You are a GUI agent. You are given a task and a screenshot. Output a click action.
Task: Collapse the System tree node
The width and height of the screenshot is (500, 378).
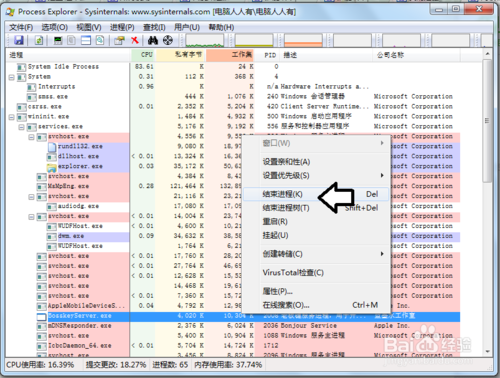12,77
